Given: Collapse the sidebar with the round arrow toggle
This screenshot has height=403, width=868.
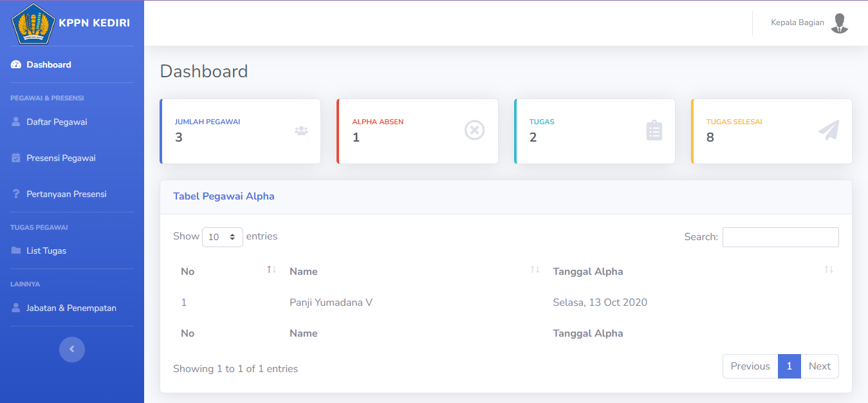Looking at the screenshot, I should (x=72, y=350).
